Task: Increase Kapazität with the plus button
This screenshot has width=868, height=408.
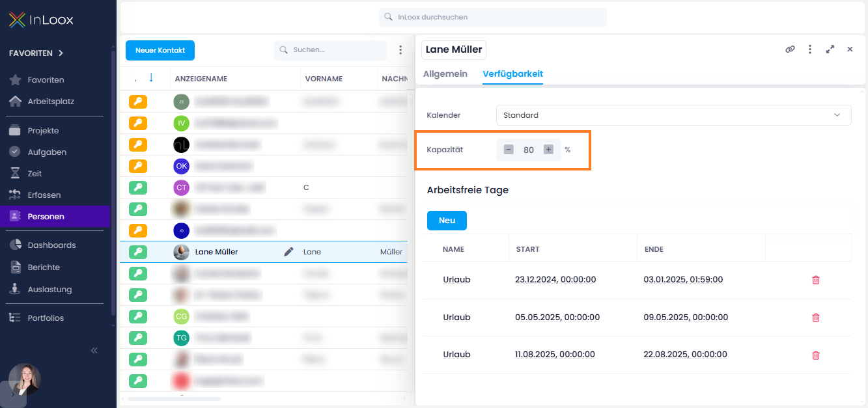Action: pos(548,150)
